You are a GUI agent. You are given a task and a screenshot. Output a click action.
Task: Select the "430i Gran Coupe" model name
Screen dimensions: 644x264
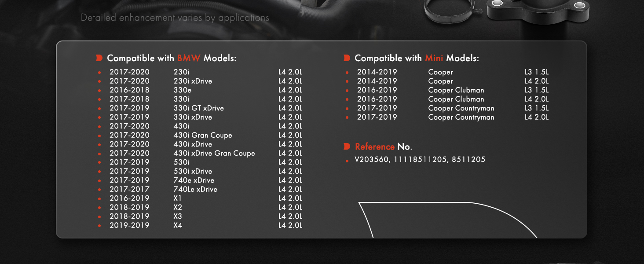coord(203,135)
